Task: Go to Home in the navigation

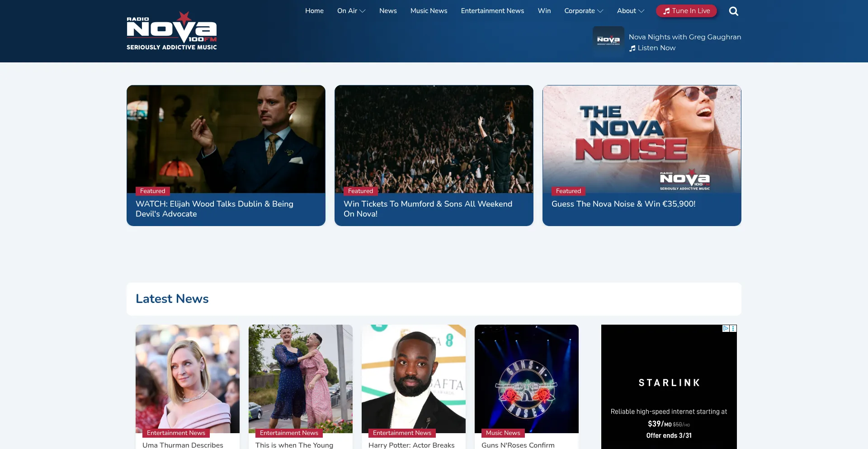Action: pyautogui.click(x=314, y=11)
